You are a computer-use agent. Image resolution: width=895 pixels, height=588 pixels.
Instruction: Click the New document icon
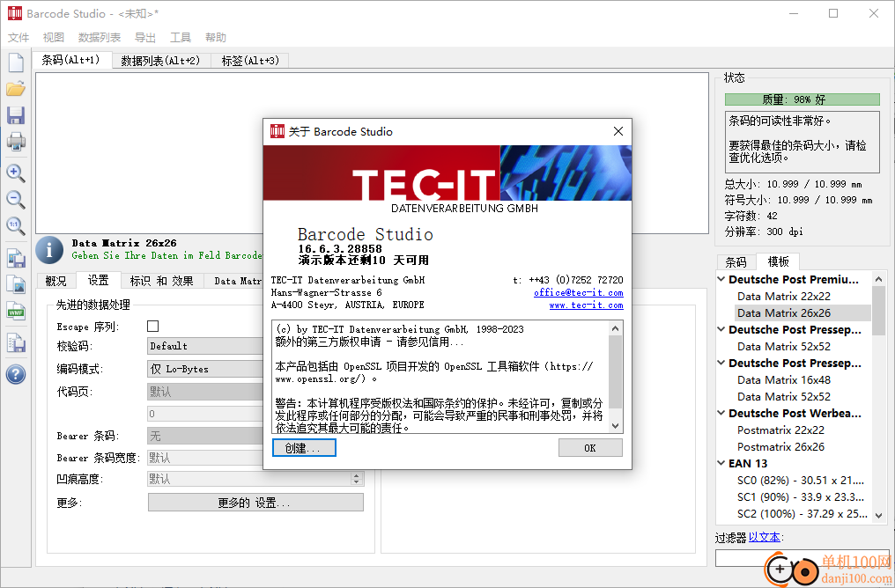coord(15,62)
